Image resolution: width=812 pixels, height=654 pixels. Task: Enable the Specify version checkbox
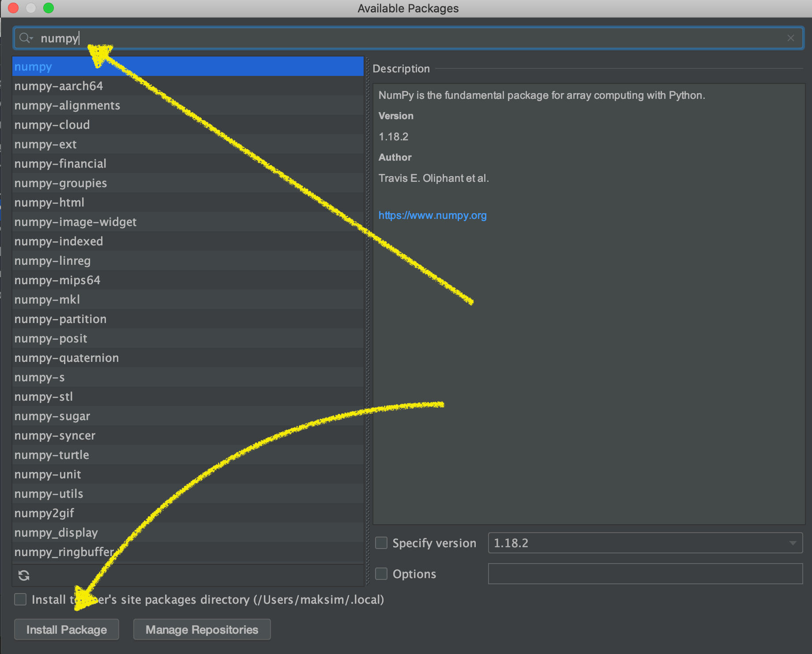coord(381,543)
